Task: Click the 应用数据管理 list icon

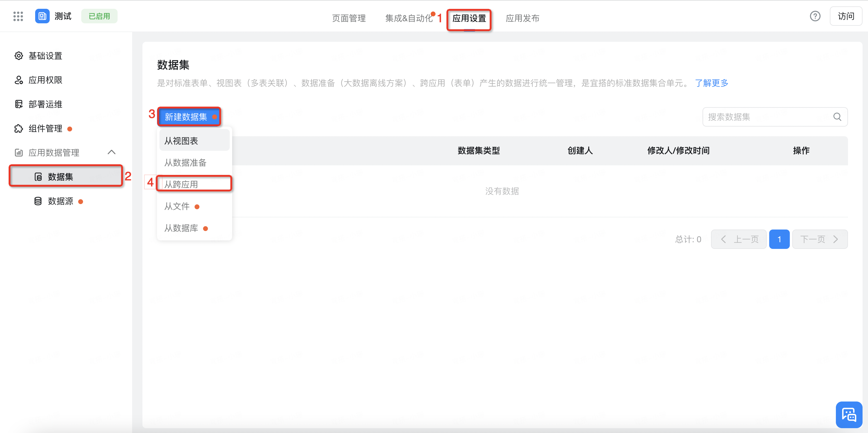Action: tap(19, 153)
